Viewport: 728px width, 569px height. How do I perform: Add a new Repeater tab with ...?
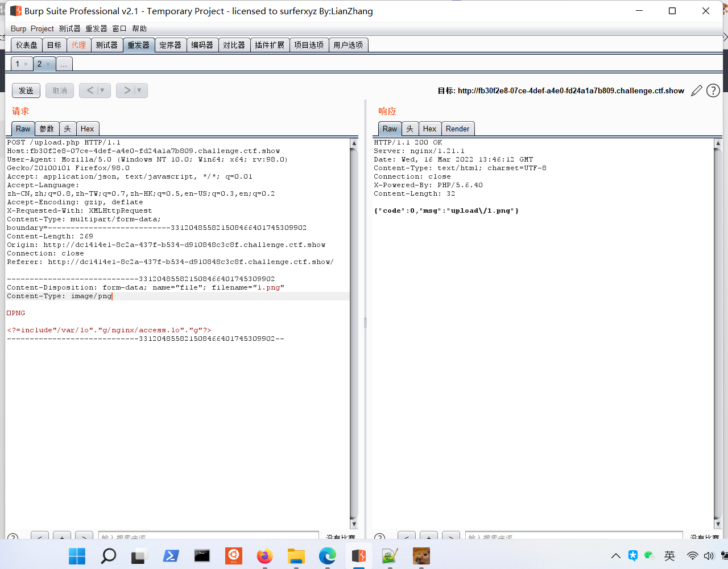point(64,64)
